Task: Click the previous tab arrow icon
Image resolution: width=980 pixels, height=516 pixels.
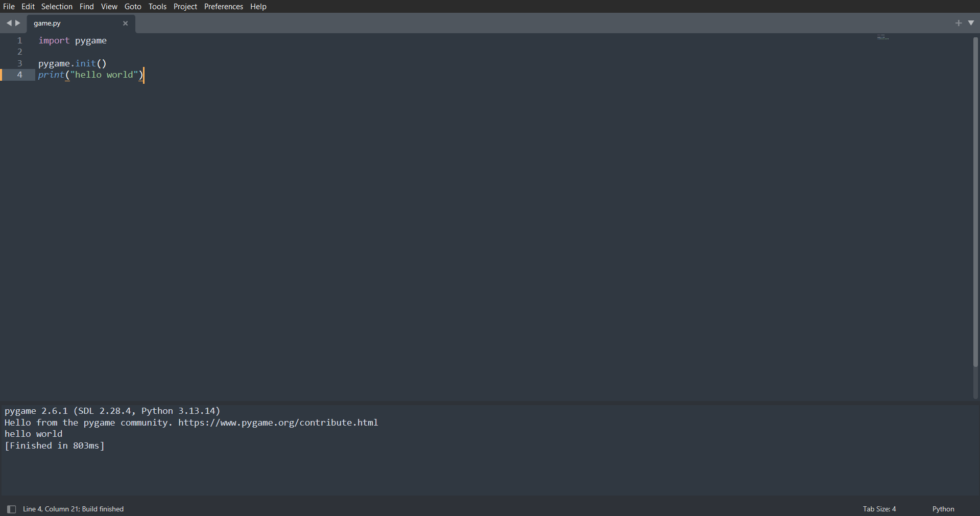Action: click(9, 23)
